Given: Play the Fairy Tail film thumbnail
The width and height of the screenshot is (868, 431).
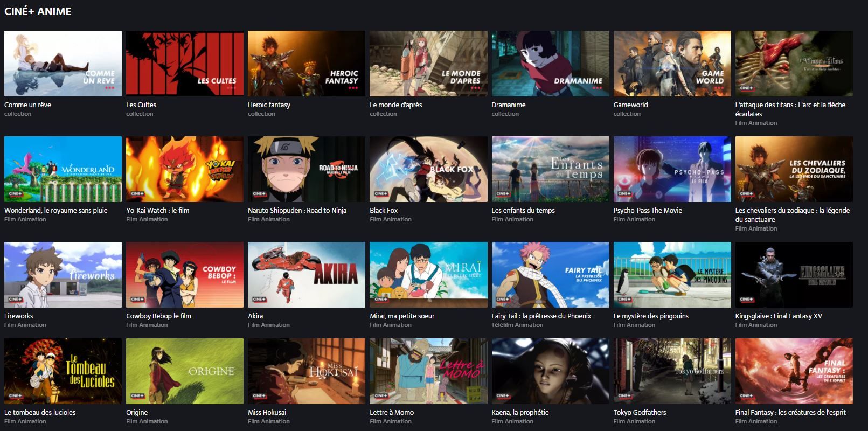Looking at the screenshot, I should click(x=550, y=275).
